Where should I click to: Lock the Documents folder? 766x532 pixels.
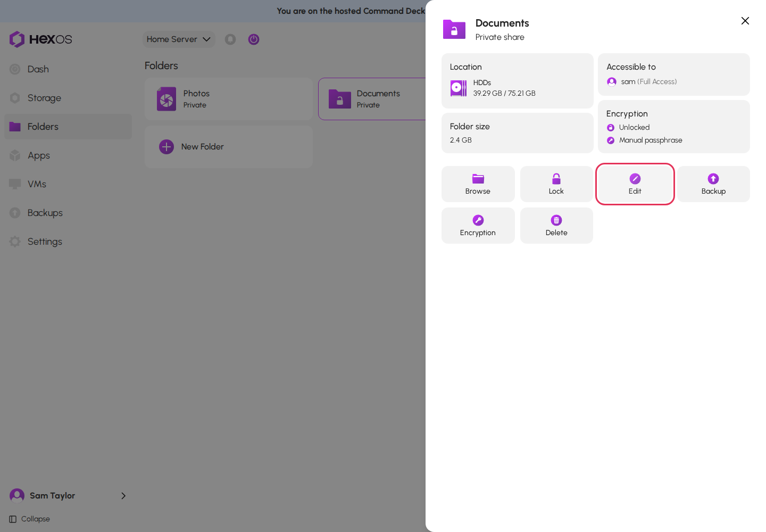click(556, 184)
